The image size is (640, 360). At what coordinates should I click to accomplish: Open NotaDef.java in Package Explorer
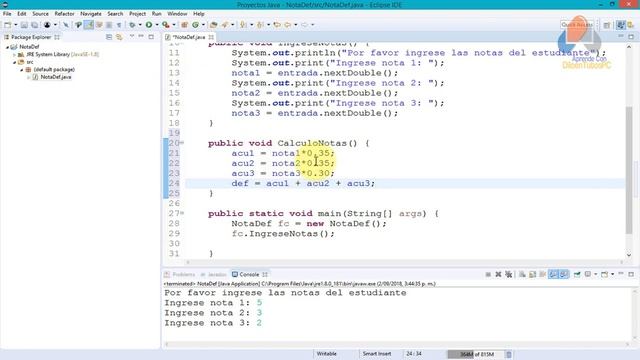(56, 77)
